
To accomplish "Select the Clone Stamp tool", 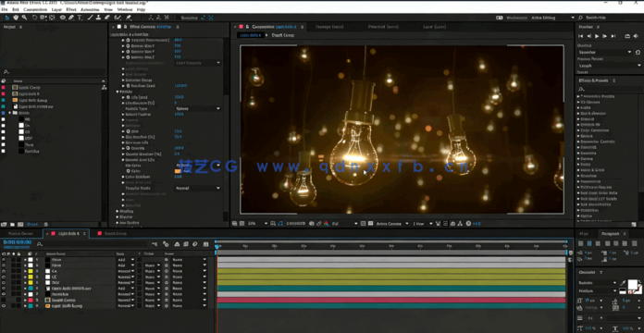I will click(99, 18).
